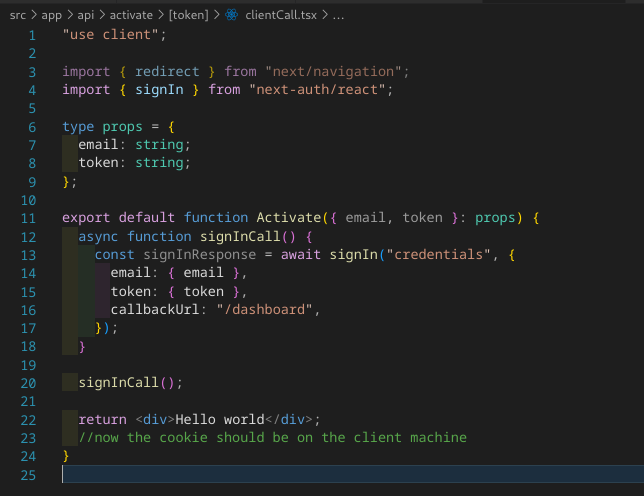Click 'export' keyword on line 11
This screenshot has width=644, height=496.
86,217
